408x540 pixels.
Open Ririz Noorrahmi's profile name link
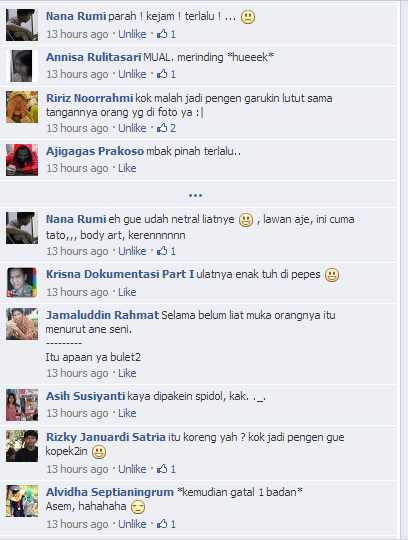[x=90, y=98]
